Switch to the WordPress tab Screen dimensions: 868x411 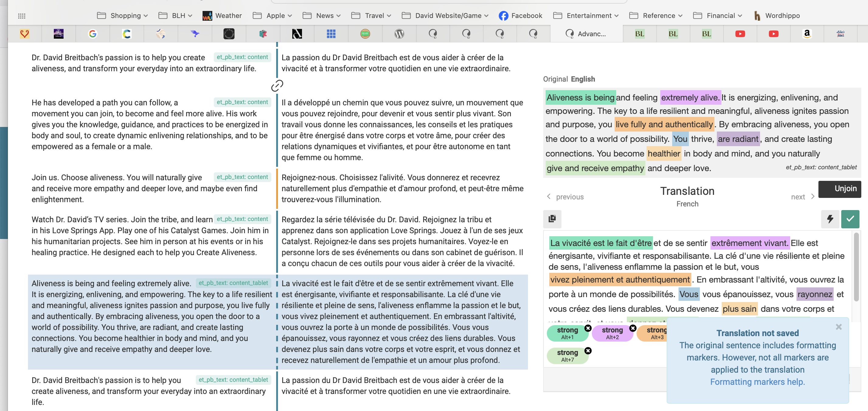tap(399, 34)
